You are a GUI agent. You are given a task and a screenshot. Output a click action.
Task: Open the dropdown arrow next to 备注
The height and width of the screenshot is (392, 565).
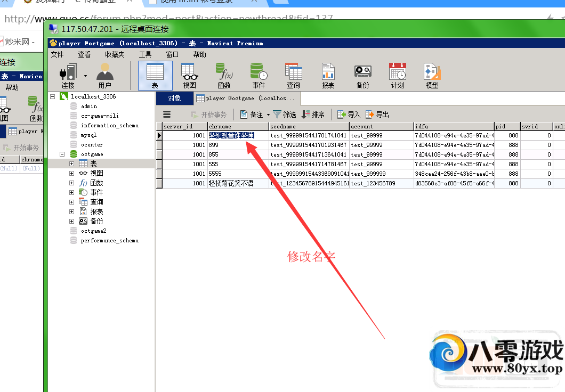(x=268, y=115)
